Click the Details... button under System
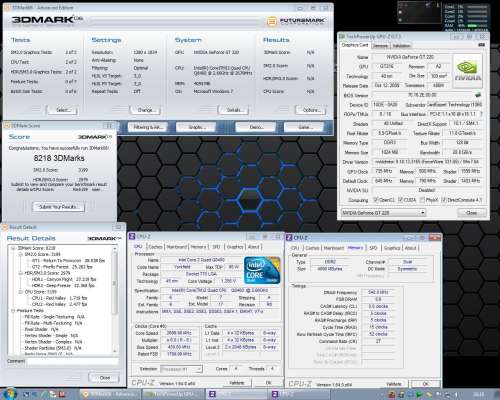Image resolution: width=500 pixels, height=400 pixels. (x=234, y=110)
